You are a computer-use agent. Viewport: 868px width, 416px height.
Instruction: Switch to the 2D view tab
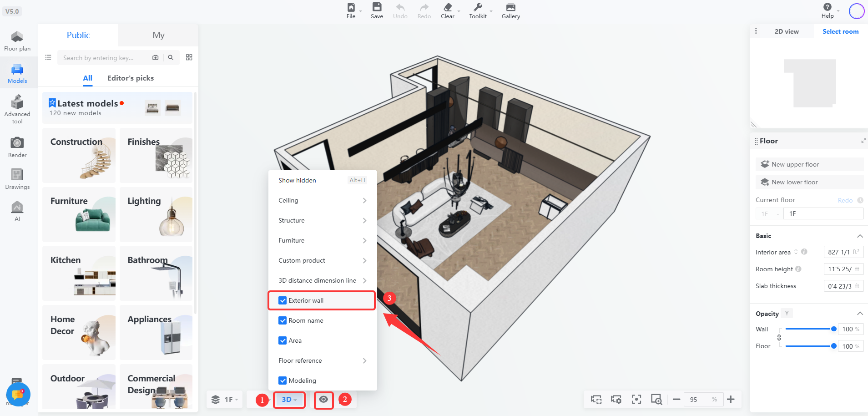[x=787, y=31]
